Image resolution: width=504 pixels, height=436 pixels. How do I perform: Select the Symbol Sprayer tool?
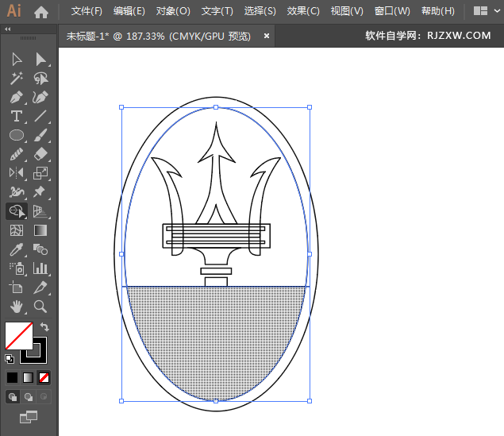[17, 268]
